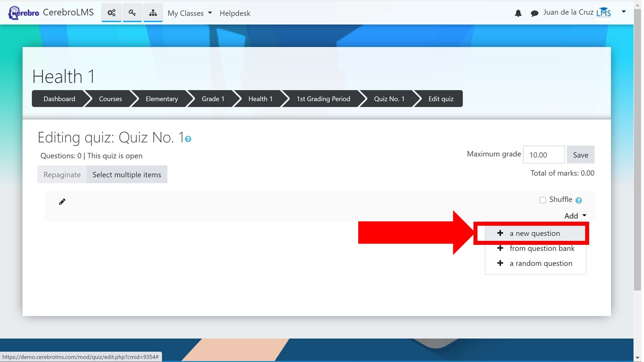This screenshot has width=644, height=362.
Task: Click help icon next to quiz title
Action: [188, 139]
